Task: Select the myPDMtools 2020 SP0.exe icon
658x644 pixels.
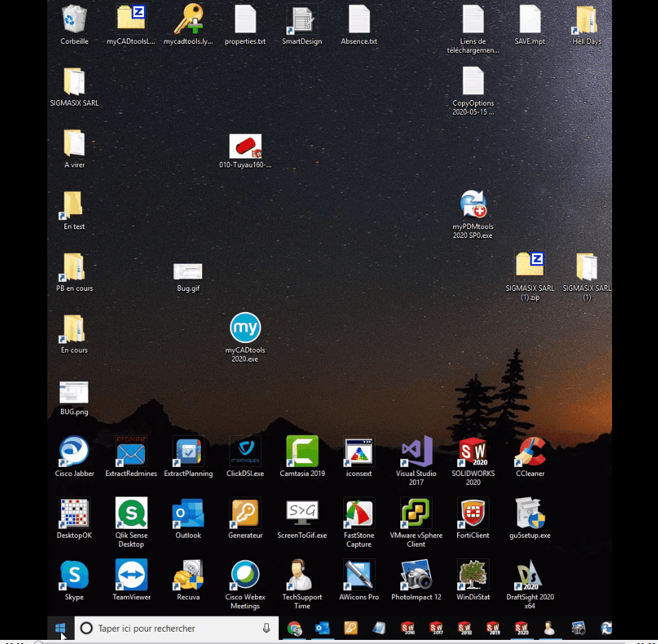Action: 473,204
